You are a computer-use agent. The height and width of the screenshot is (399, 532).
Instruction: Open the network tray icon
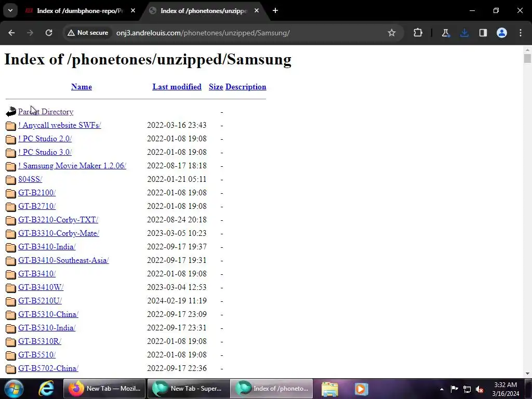(x=467, y=389)
